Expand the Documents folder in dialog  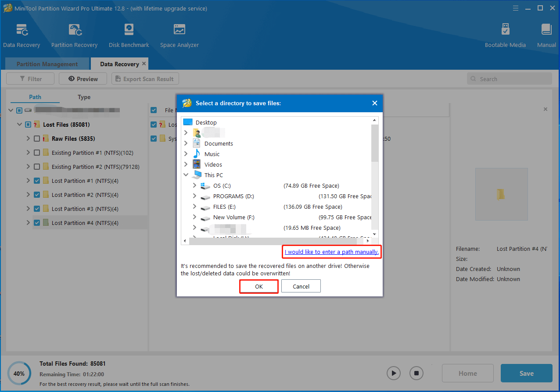[x=186, y=143]
